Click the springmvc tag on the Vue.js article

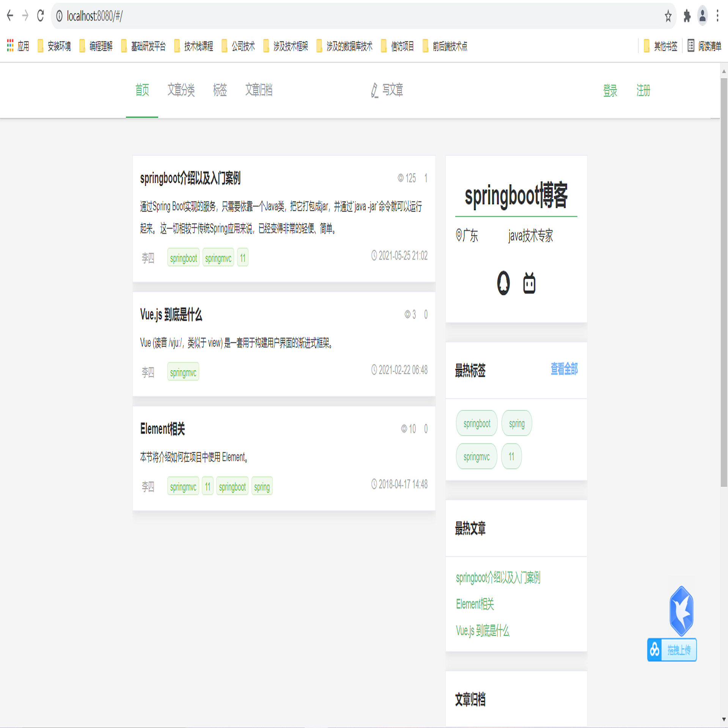click(x=183, y=372)
